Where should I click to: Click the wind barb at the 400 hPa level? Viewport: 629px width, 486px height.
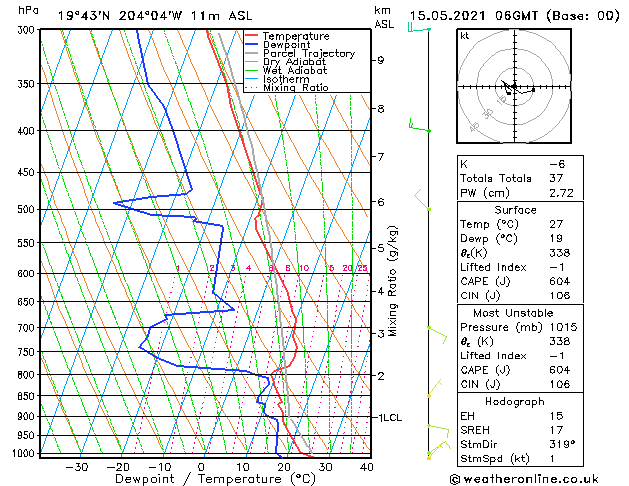tap(419, 126)
